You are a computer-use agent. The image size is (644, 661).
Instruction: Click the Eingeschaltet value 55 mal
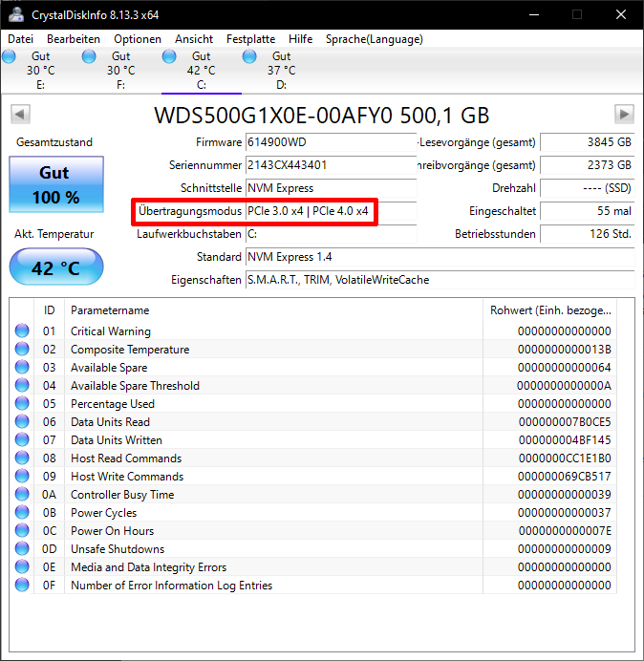pos(587,211)
